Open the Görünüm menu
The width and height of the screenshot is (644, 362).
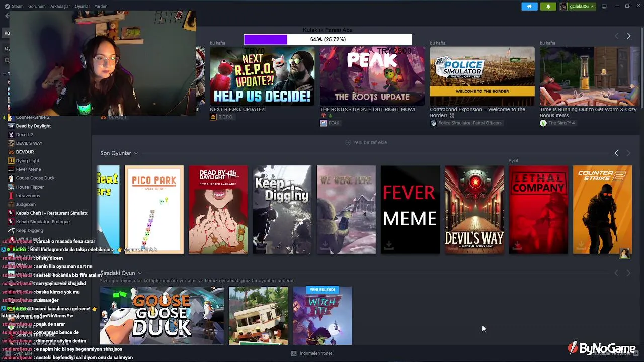37,6
